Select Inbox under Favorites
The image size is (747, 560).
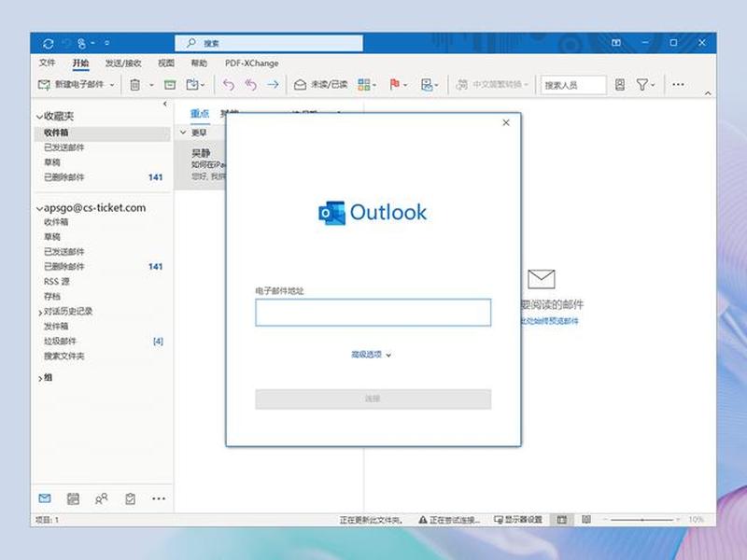tap(103, 133)
